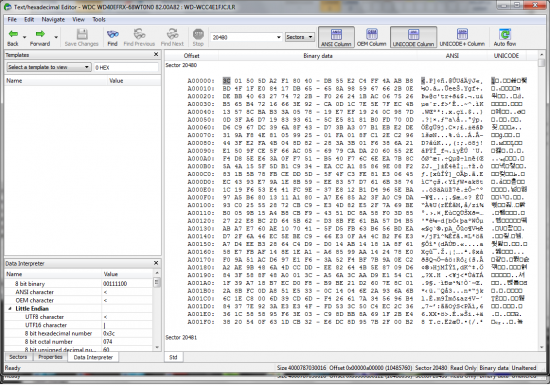
Task: Click the Data Interpreter scrollbar up arrow
Action: (x=157, y=273)
